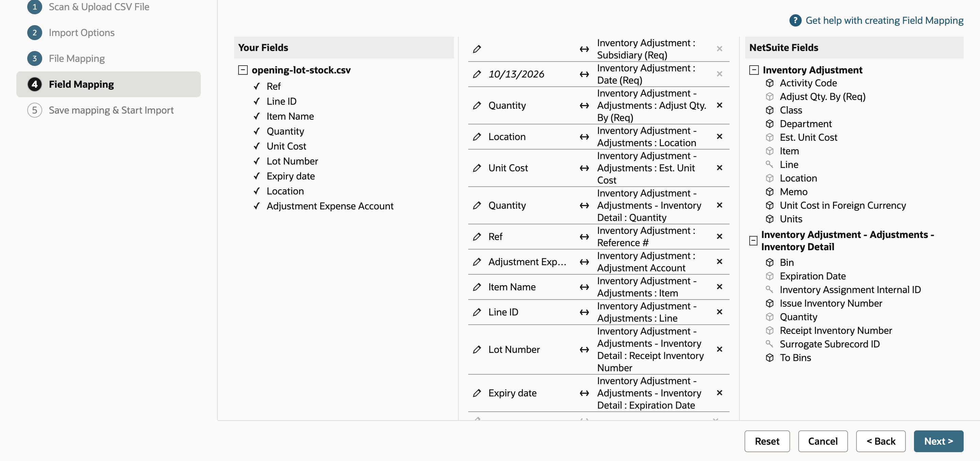Go back with the < Back button
Image resolution: width=980 pixels, height=461 pixels.
(881, 441)
